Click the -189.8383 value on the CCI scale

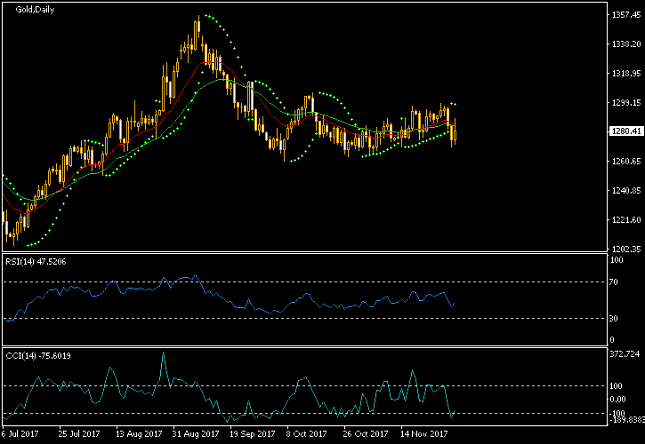click(626, 419)
